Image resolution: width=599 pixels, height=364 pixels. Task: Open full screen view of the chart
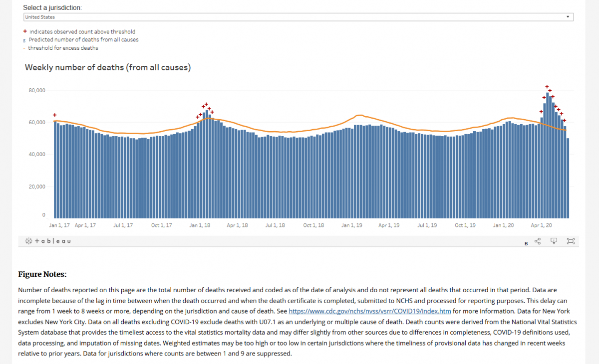pos(571,241)
